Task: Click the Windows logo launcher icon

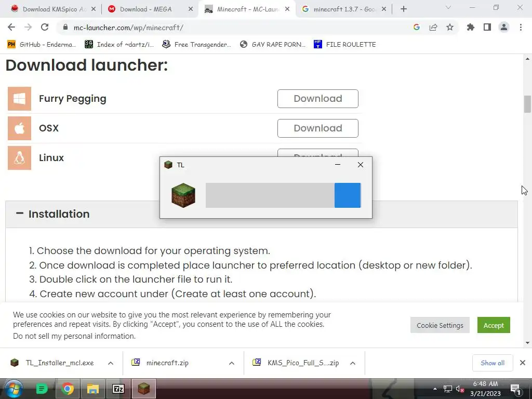Action: (x=19, y=99)
